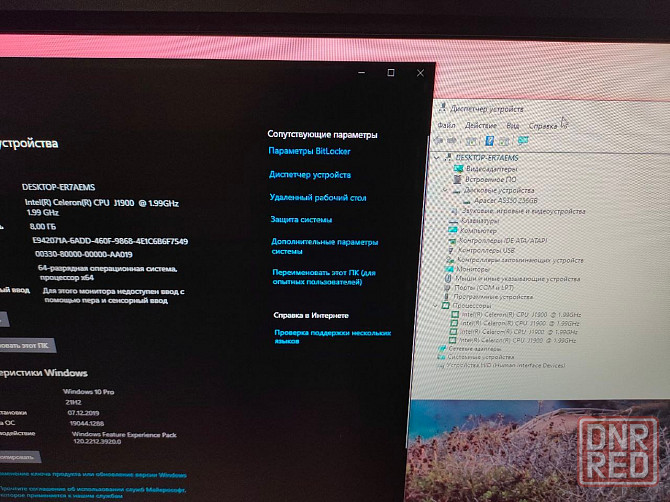Click the Видеоадаптеры display adapter icon

458,169
